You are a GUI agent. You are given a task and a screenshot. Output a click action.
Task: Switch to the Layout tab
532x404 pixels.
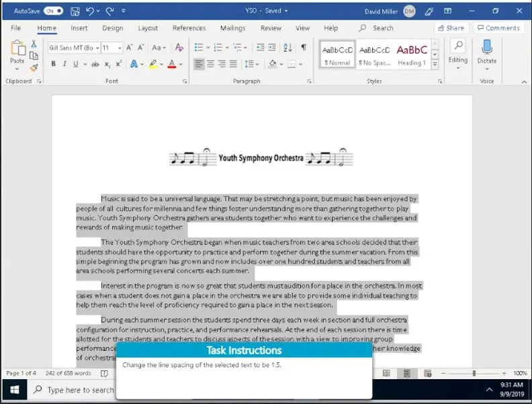coord(148,28)
